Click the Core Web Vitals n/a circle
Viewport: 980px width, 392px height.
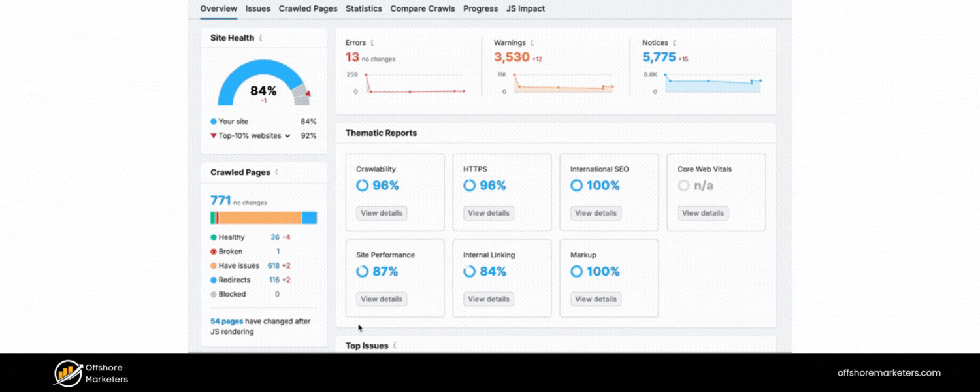click(684, 186)
